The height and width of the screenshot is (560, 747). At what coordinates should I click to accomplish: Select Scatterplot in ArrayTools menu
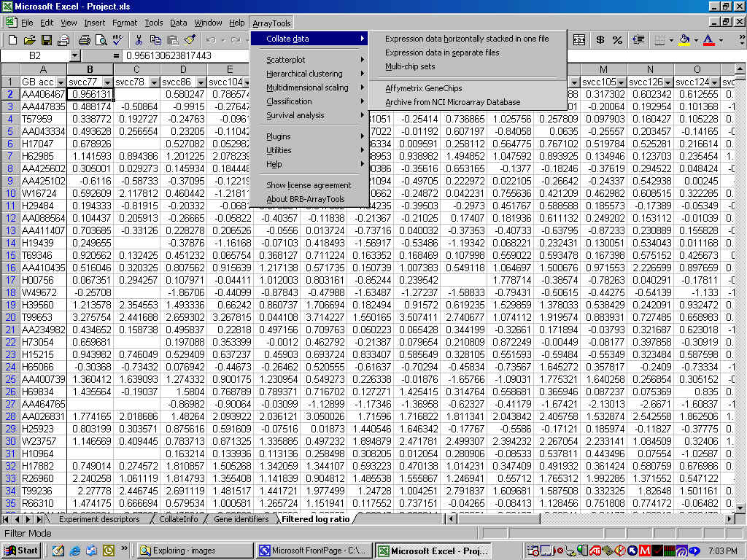[x=309, y=60]
